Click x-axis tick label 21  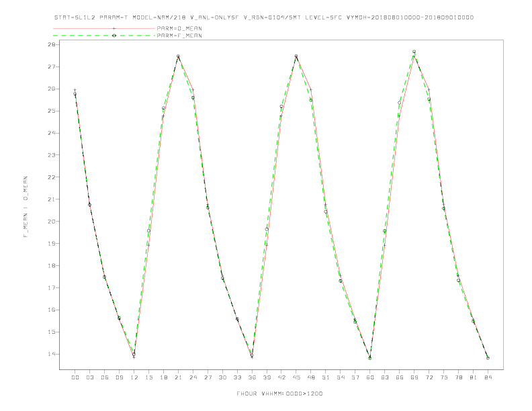point(178,377)
